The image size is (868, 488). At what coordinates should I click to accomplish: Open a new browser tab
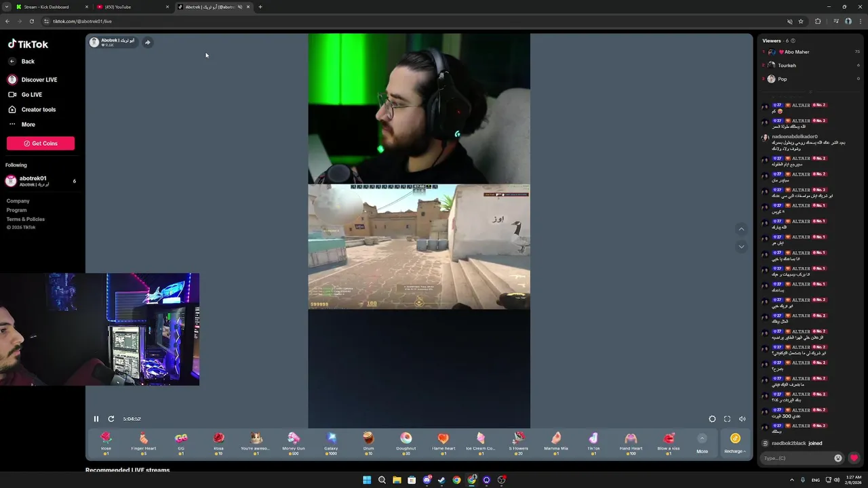[x=260, y=7]
